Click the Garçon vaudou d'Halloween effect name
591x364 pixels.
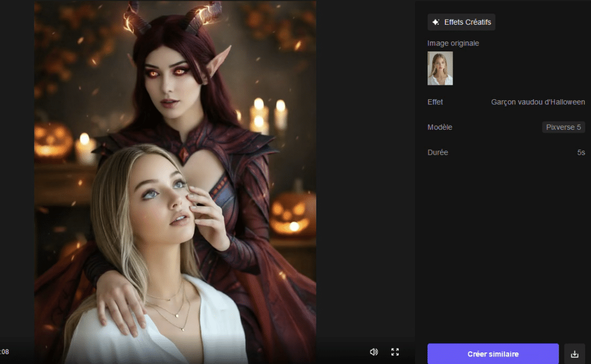click(x=537, y=102)
